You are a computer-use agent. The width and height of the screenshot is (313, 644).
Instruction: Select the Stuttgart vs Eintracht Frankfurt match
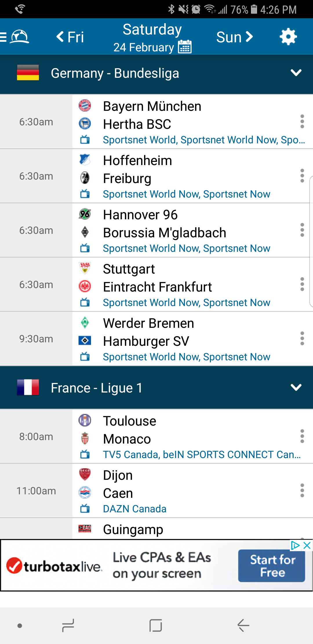pos(157,278)
